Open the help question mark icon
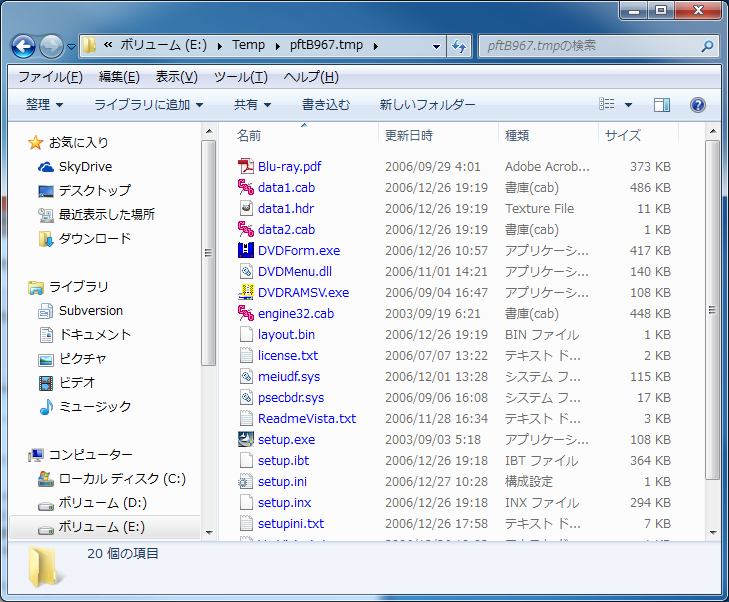 [698, 105]
